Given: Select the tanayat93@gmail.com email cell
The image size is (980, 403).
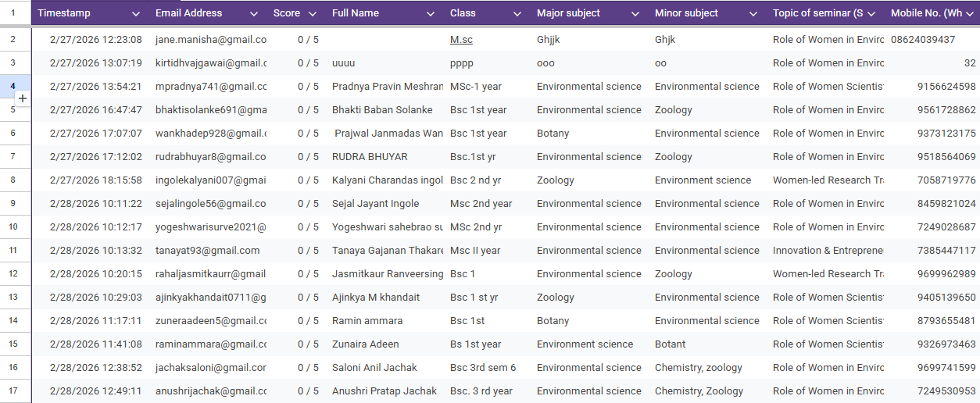Looking at the screenshot, I should [x=209, y=251].
